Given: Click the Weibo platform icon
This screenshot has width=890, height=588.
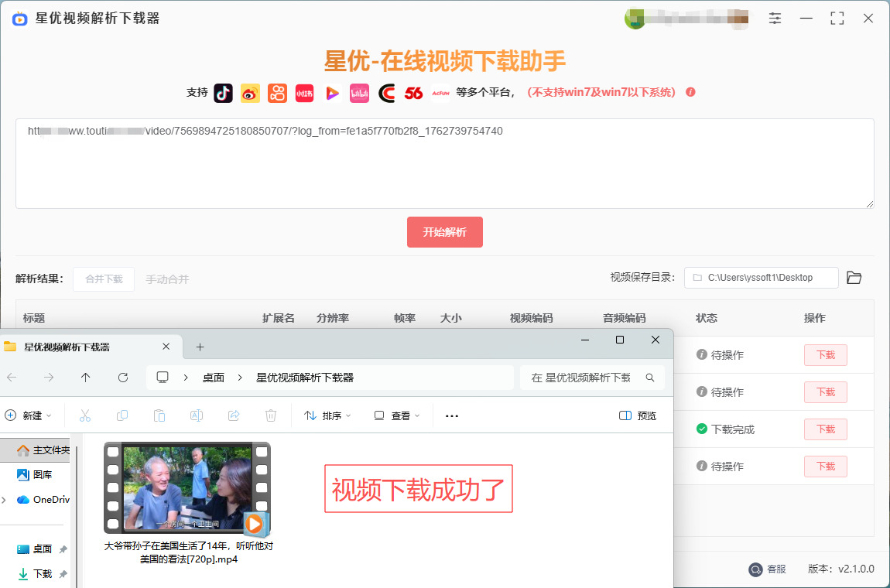Looking at the screenshot, I should click(250, 93).
